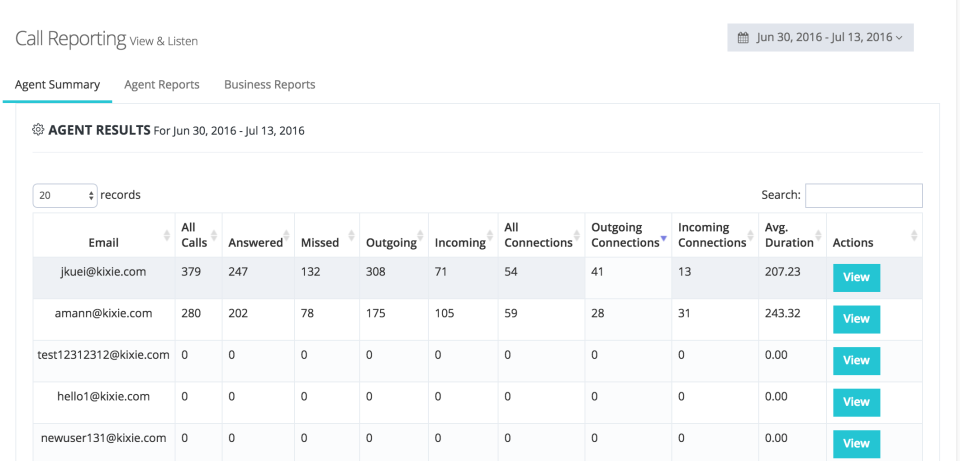Sort by All Connections column arrows
This screenshot has width=960, height=461.
578,236
